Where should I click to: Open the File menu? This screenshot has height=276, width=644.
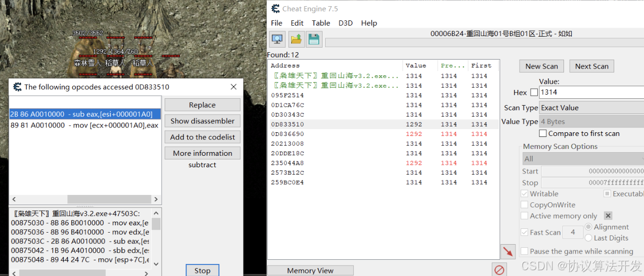277,23
